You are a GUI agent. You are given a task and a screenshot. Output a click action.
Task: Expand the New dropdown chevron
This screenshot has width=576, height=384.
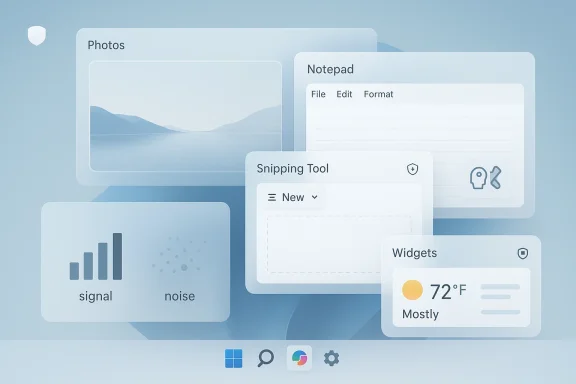click(x=314, y=197)
